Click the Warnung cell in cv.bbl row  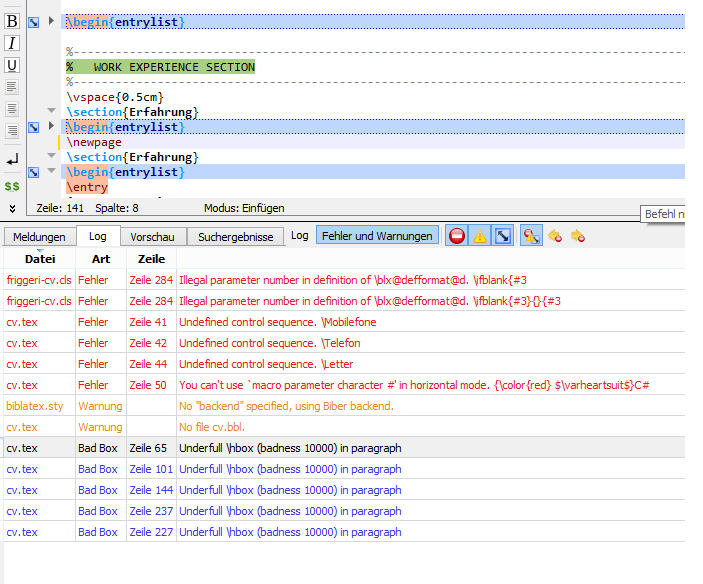point(100,427)
